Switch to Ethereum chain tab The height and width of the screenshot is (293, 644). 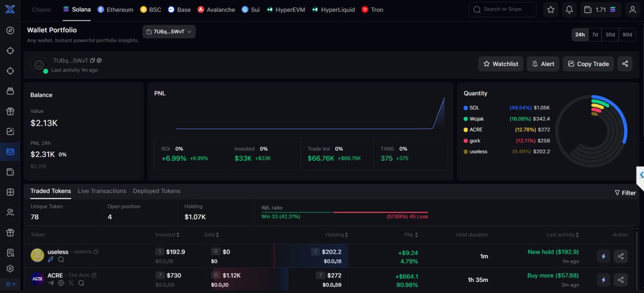(115, 10)
